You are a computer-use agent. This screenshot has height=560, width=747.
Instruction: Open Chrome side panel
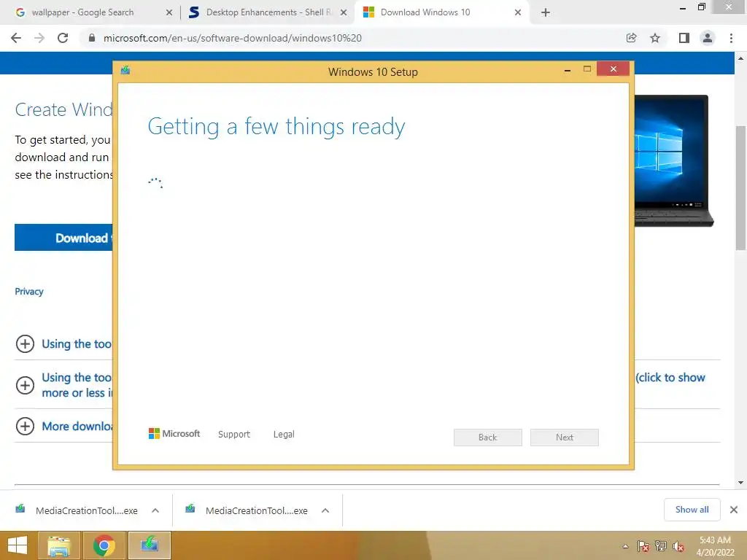[x=684, y=38]
